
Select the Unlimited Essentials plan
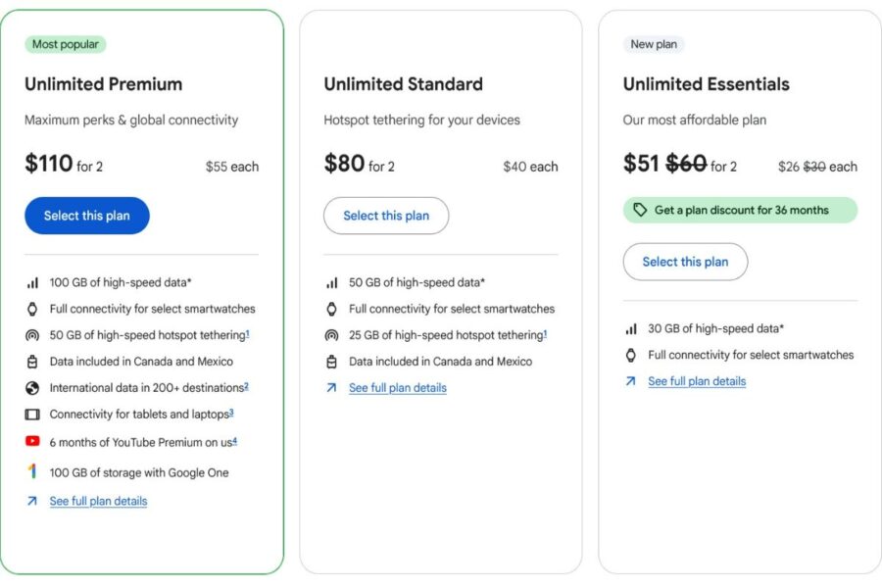pos(685,262)
